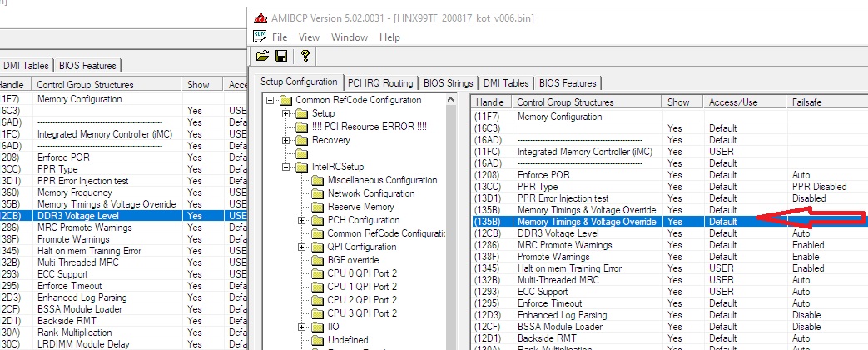Select Integrated Memory Controller (iMC) row in front window
Screen dimensions: 868x350
[669, 152]
